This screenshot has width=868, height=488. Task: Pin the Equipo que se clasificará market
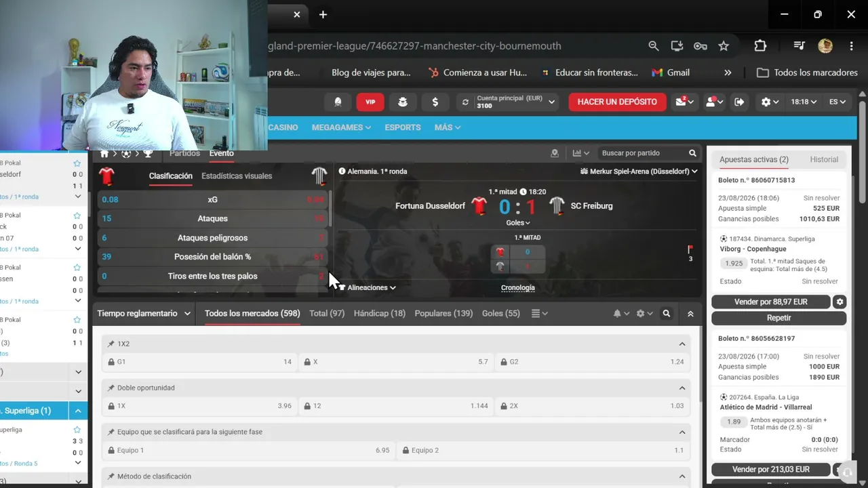point(111,432)
